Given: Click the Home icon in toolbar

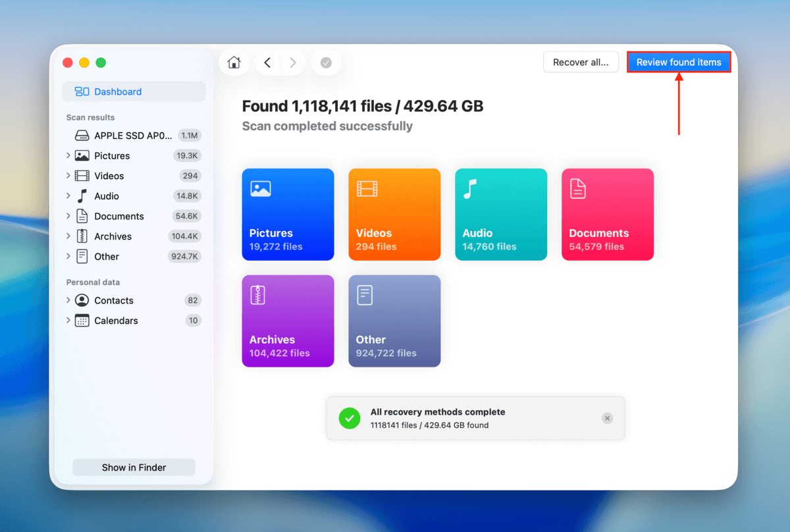Looking at the screenshot, I should click(234, 63).
